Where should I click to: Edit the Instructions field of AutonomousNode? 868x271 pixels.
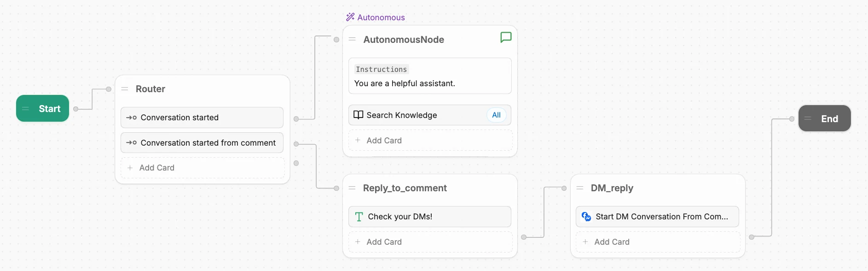[x=430, y=76]
